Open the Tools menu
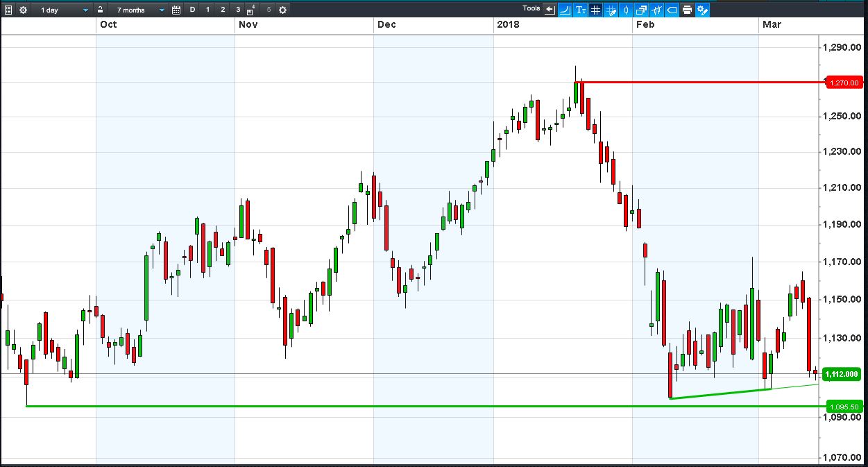Viewport: 868px width, 467px height. point(531,8)
